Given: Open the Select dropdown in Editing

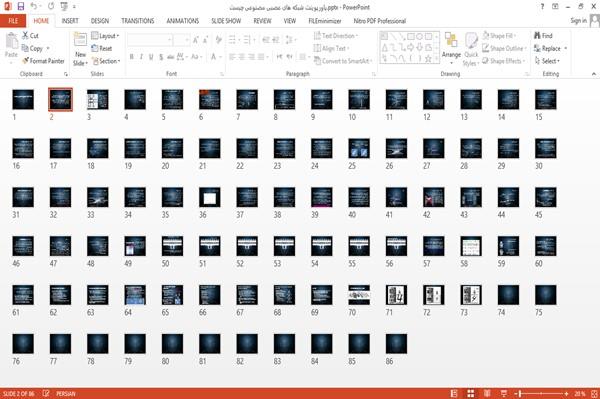Looking at the screenshot, I should 548,61.
